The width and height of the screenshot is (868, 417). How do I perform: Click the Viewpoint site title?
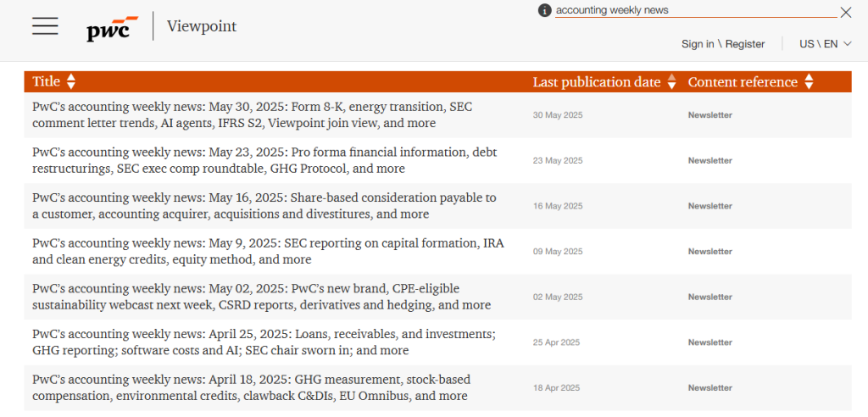pos(202,26)
